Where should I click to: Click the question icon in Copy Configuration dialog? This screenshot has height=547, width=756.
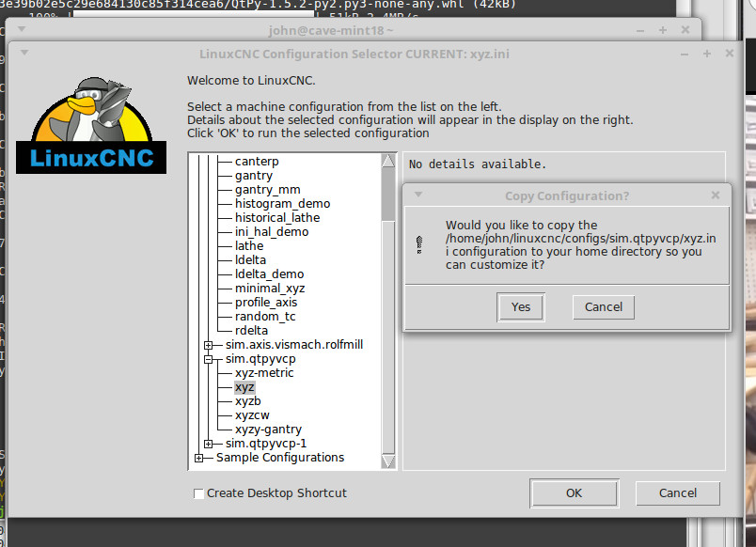(419, 244)
